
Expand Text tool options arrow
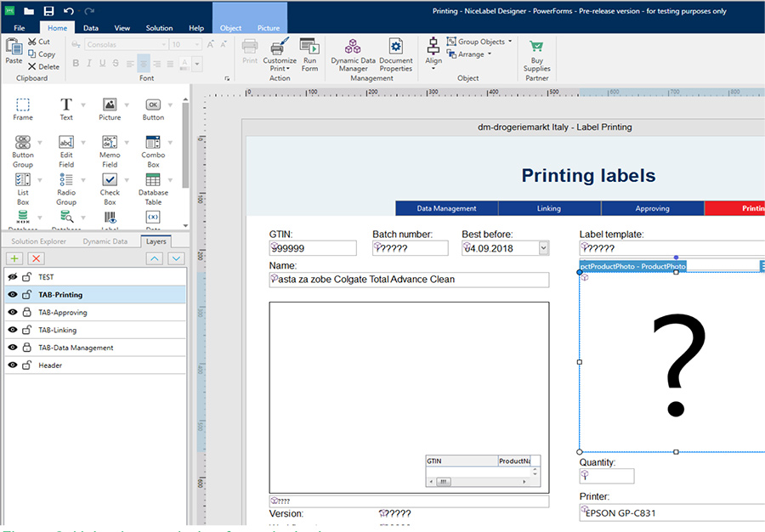coord(83,105)
